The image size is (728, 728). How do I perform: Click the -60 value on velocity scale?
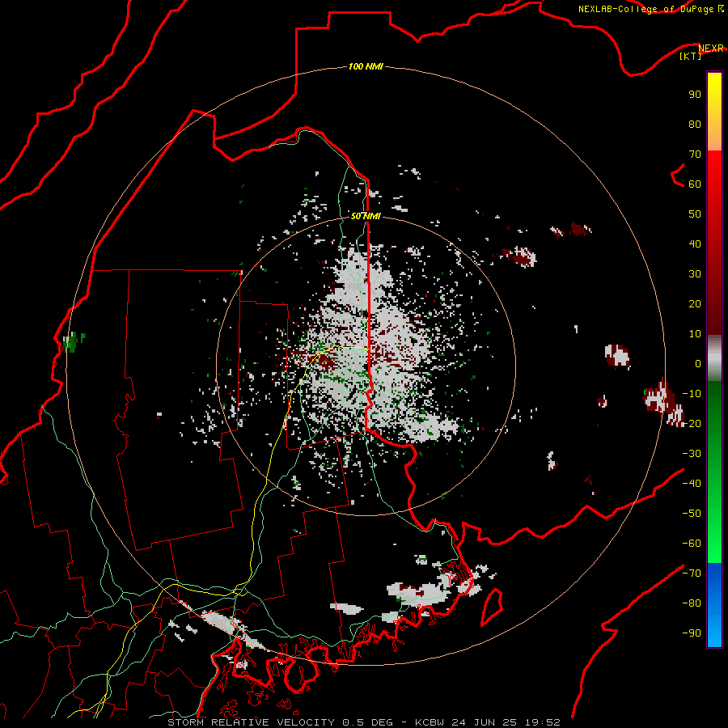[692, 544]
